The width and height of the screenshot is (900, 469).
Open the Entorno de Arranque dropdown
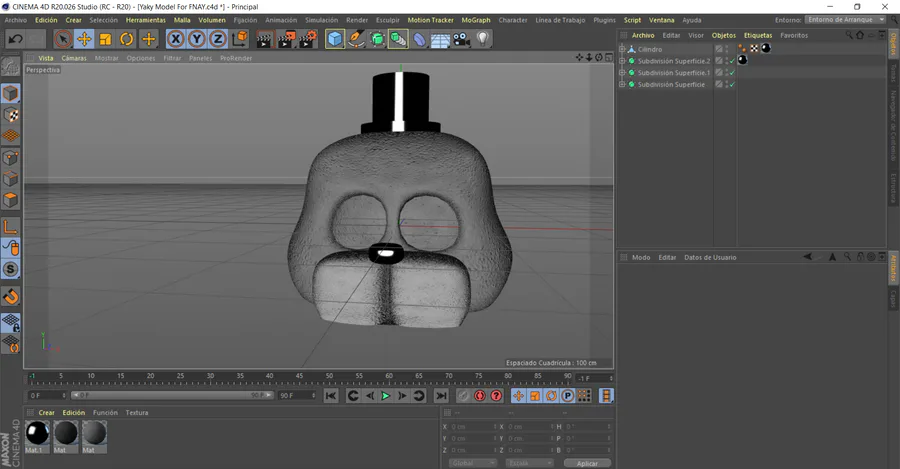tap(845, 20)
